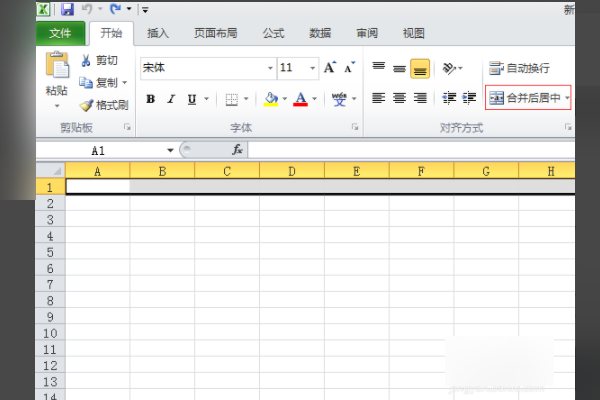
Task: Increase indent
Action: pyautogui.click(x=469, y=98)
